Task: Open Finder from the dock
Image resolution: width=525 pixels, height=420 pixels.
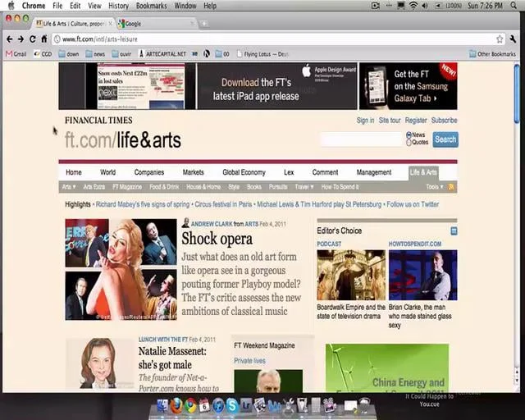Action: pos(162,406)
